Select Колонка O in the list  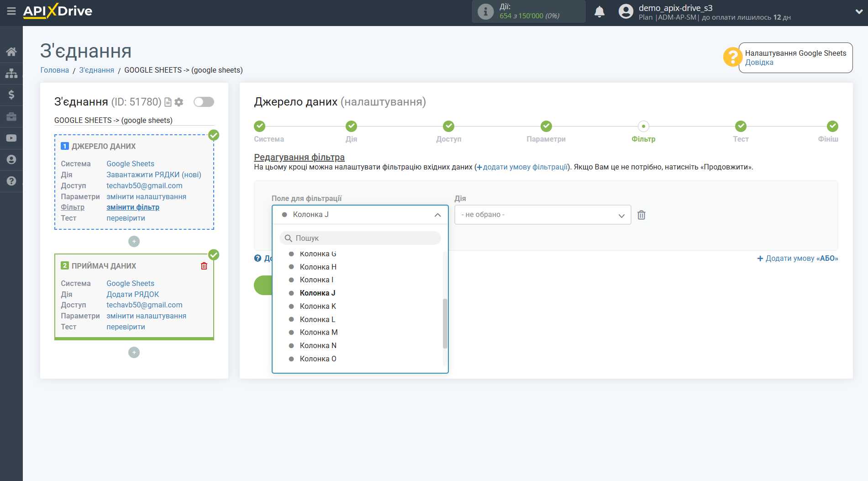tap(318, 359)
